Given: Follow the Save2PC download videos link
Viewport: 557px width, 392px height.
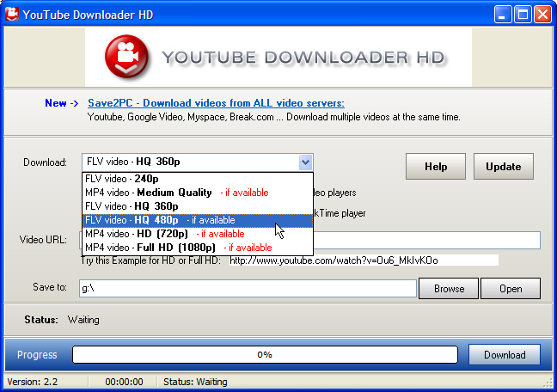Looking at the screenshot, I should 216,103.
